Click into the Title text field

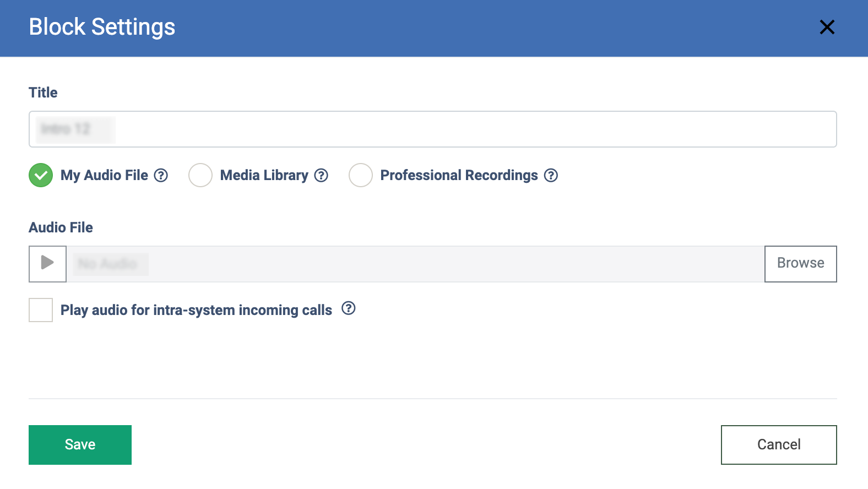coord(432,129)
